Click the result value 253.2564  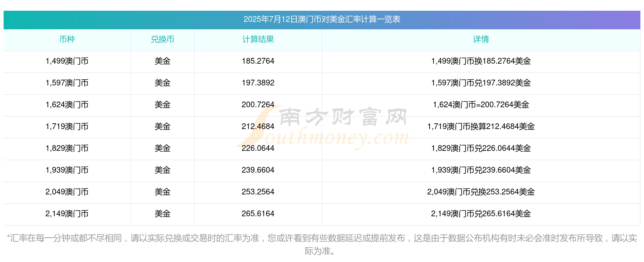[258, 192]
